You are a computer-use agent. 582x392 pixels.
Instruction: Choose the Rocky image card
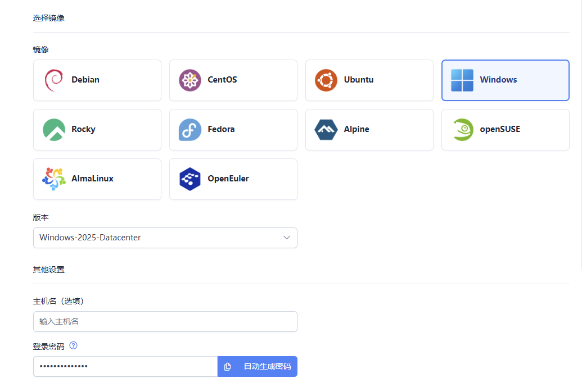(x=97, y=129)
